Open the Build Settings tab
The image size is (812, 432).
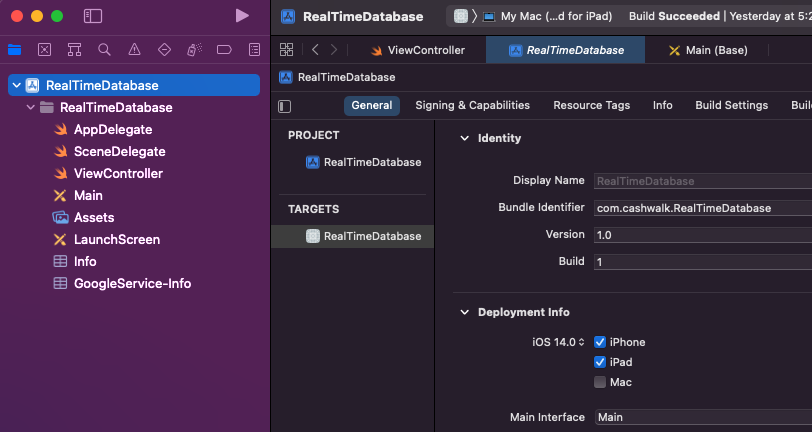(731, 105)
